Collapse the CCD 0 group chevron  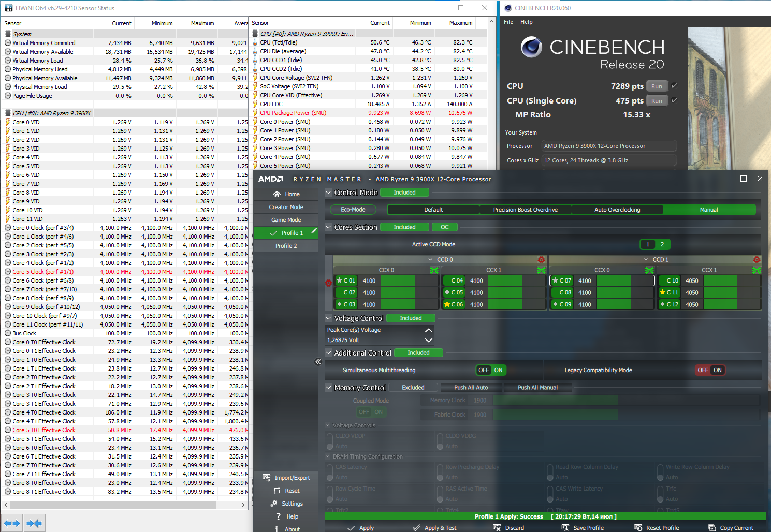tap(430, 260)
